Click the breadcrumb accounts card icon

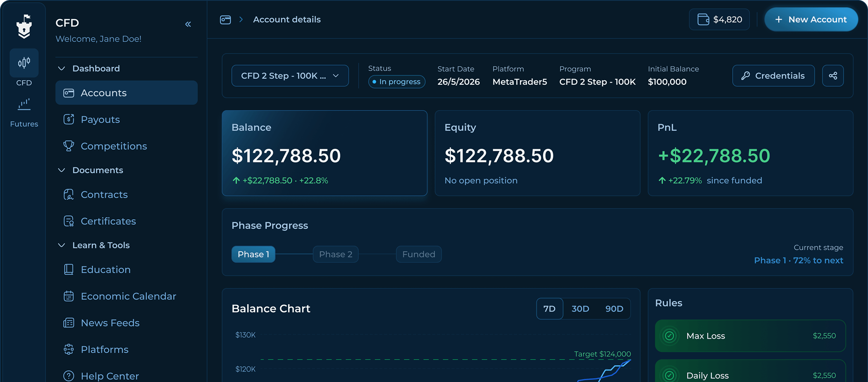pos(225,20)
